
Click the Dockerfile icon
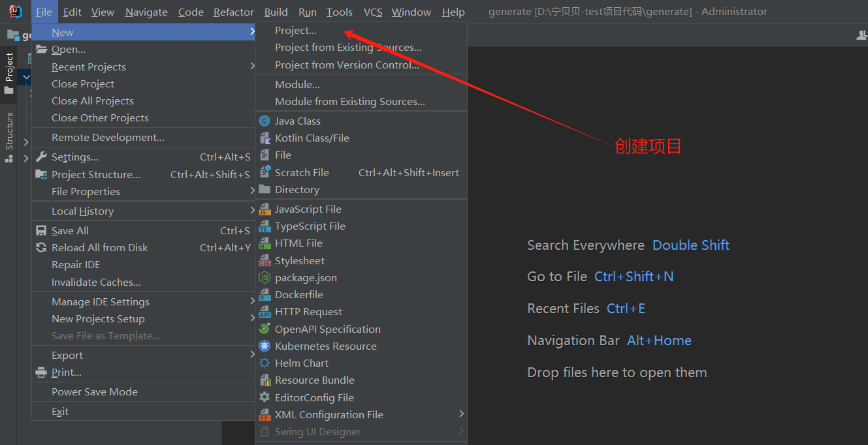pos(265,294)
